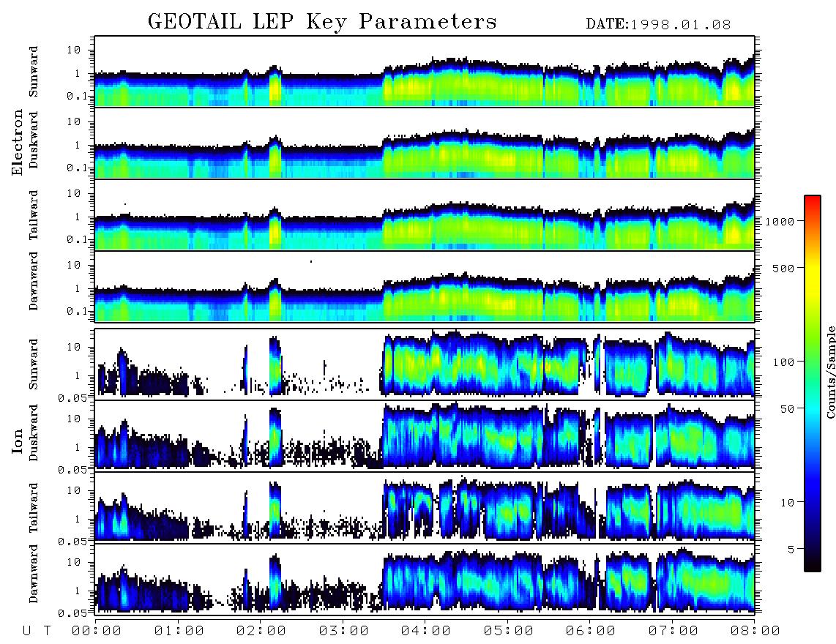Viewport: 836px width, 644px height.
Task: Click the 1000 mark on colorbar
Action: (780, 221)
